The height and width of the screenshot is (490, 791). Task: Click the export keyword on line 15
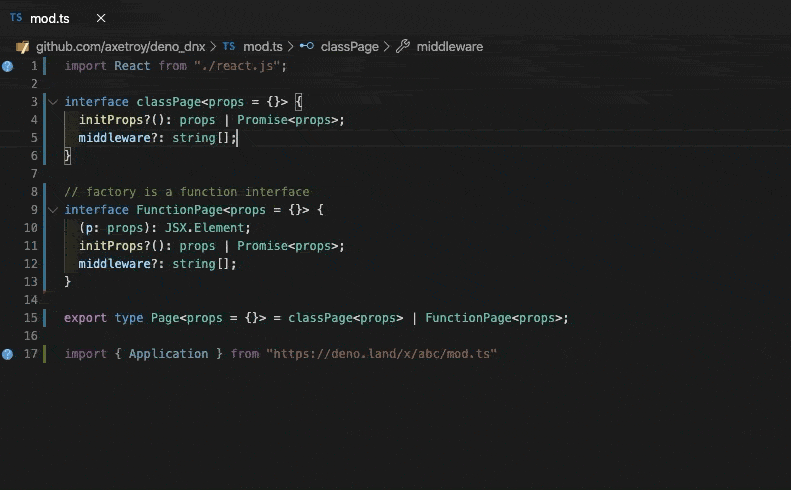pos(85,318)
